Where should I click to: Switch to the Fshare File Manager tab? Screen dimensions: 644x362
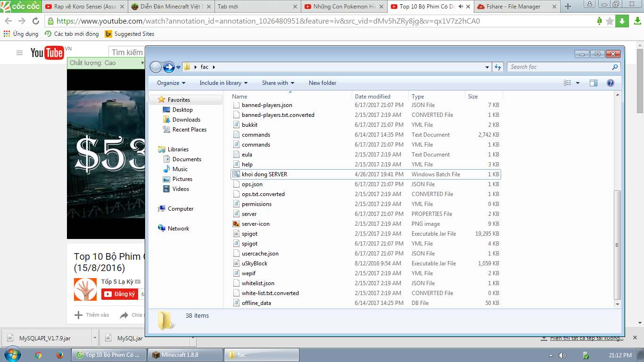(x=515, y=7)
